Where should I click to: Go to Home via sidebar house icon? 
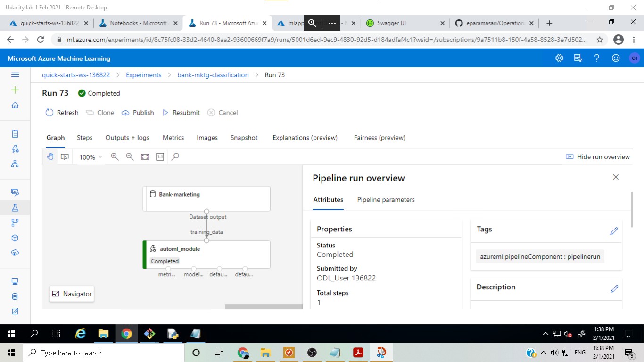(15, 105)
